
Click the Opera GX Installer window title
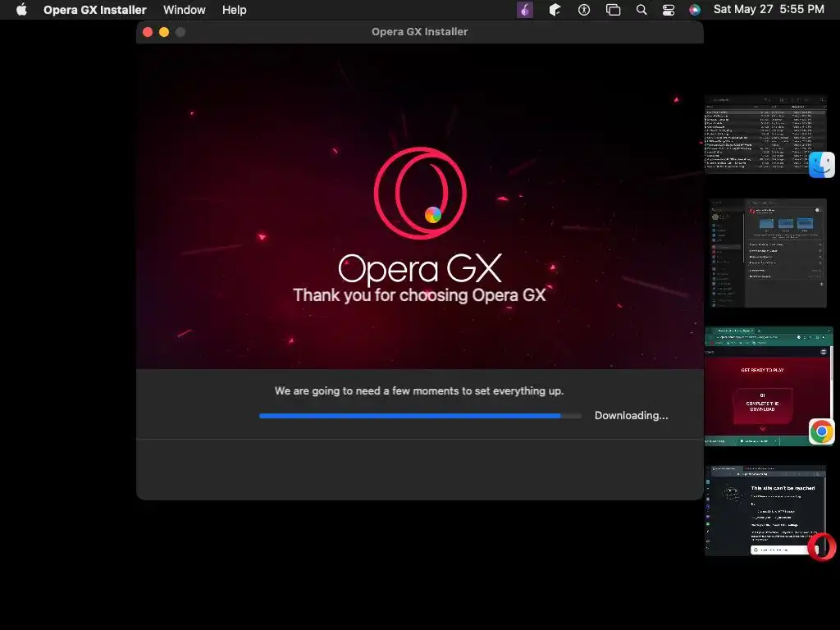(x=419, y=32)
